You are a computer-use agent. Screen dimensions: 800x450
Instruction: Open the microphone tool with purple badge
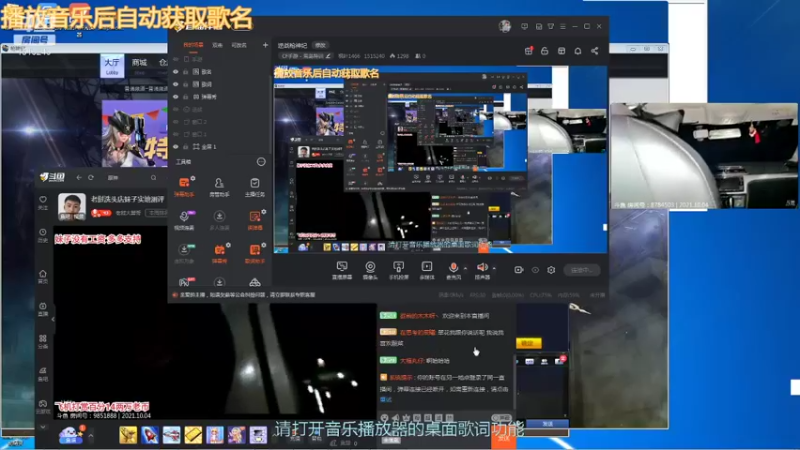(184, 220)
